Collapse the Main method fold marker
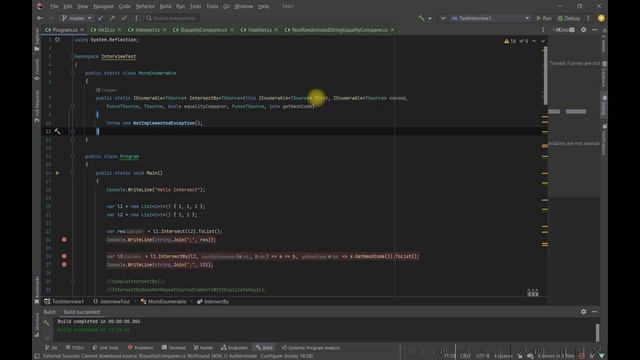This screenshot has width=640, height=360. (x=73, y=173)
